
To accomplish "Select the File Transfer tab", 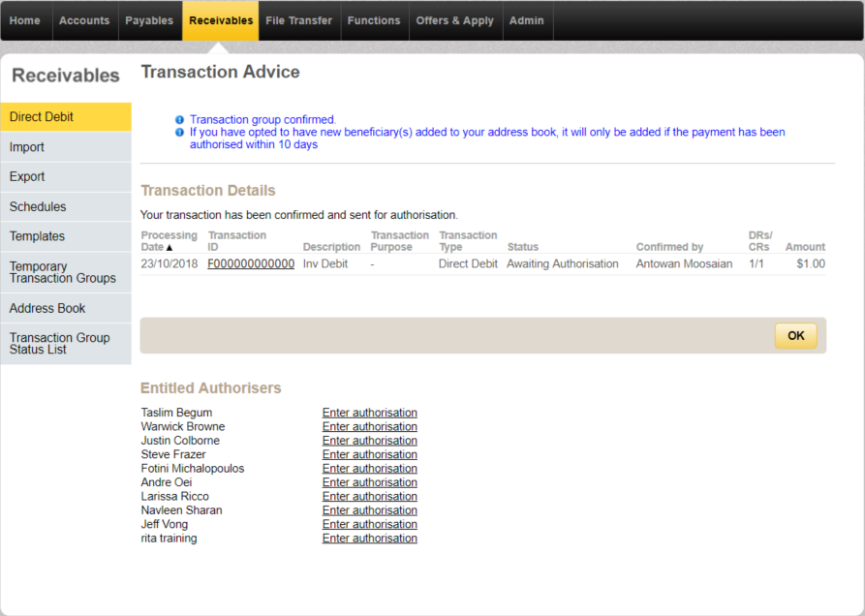I will pyautogui.click(x=298, y=19).
